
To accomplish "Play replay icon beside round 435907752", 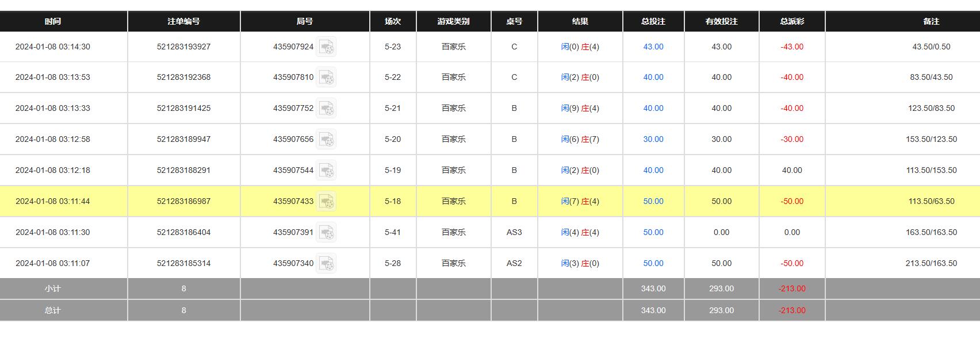I will (326, 108).
